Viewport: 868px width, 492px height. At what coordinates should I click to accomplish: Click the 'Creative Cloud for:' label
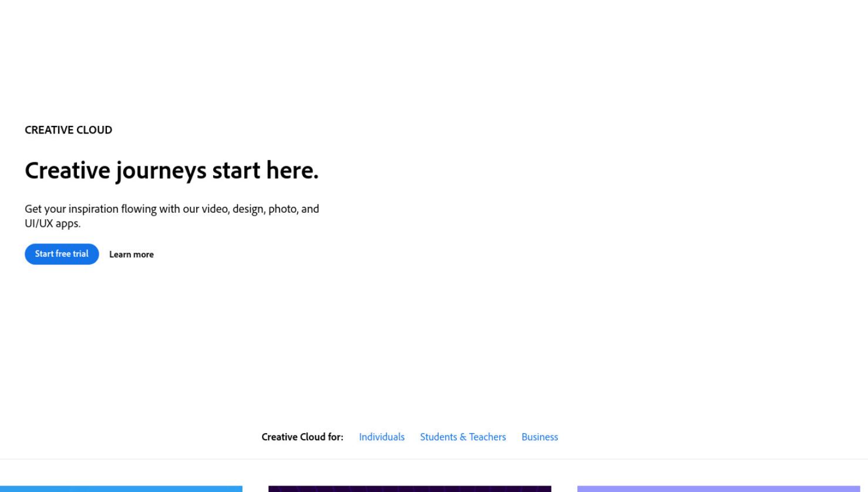pyautogui.click(x=302, y=437)
